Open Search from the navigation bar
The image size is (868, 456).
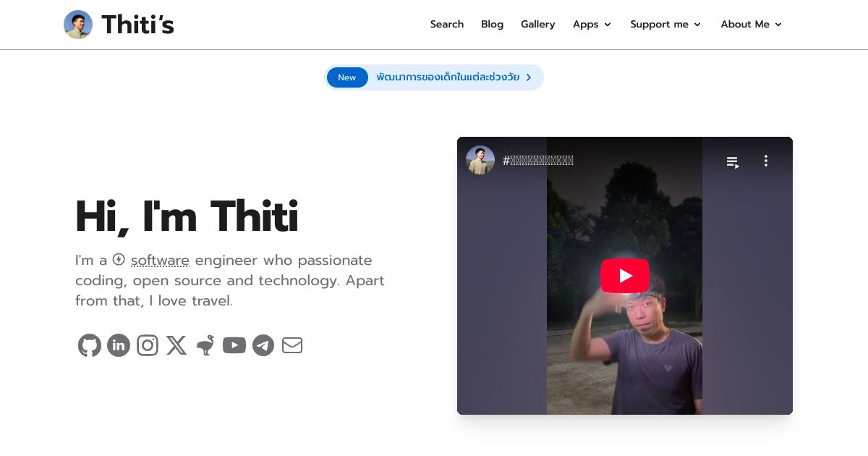point(447,24)
